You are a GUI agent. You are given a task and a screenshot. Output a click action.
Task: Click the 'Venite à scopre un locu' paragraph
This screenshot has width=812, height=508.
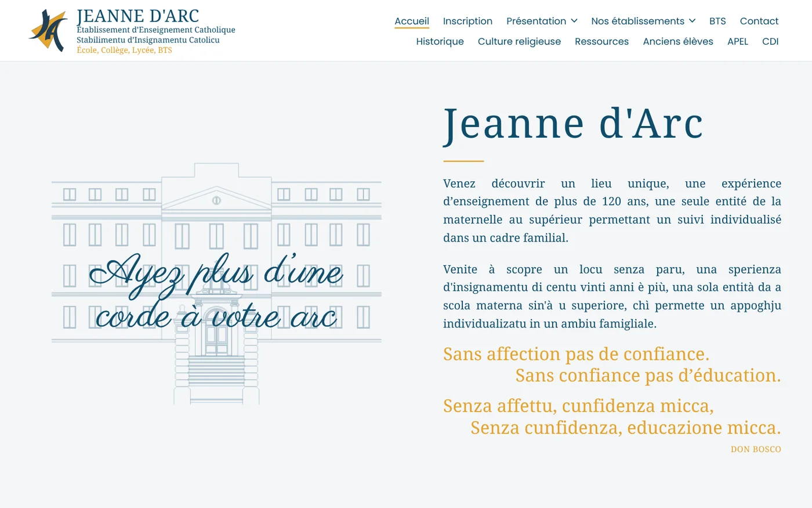click(x=612, y=296)
